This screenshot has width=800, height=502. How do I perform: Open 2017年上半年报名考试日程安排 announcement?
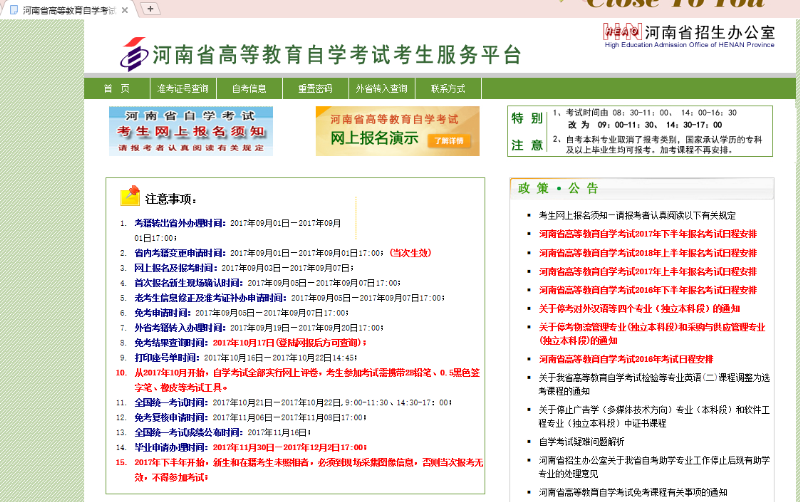(648, 271)
